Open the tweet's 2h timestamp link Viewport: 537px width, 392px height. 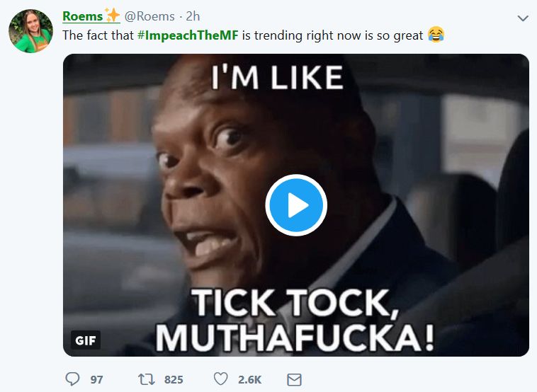point(193,16)
